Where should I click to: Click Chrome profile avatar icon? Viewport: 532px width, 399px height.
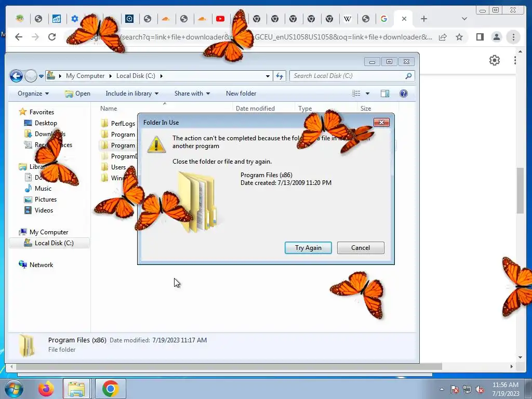[496, 37]
